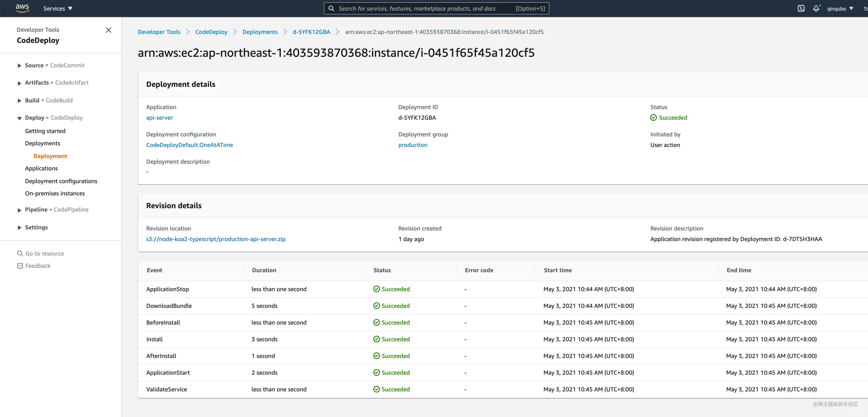Click the '3 seconds' duration cell
Viewport: 868px width, 417px height.
pyautogui.click(x=264, y=339)
